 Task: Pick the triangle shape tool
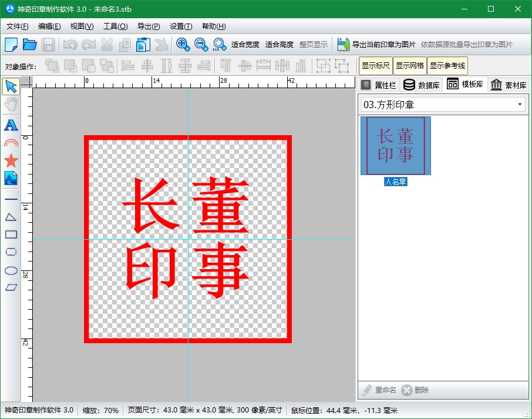(x=11, y=217)
